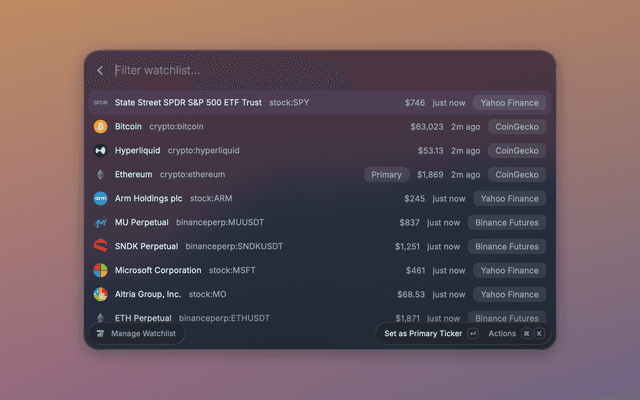640x400 pixels.
Task: Click the $1,869 Ethereum price
Action: point(430,175)
